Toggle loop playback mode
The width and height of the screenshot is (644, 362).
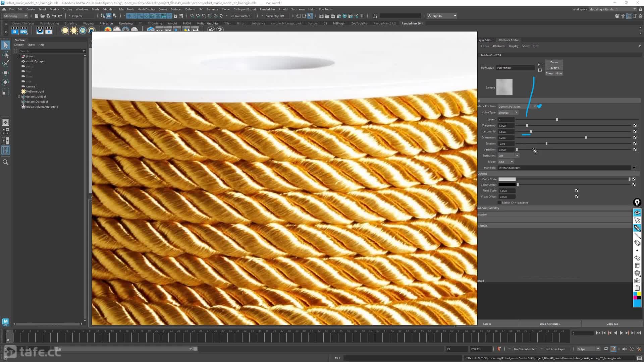(x=606, y=349)
